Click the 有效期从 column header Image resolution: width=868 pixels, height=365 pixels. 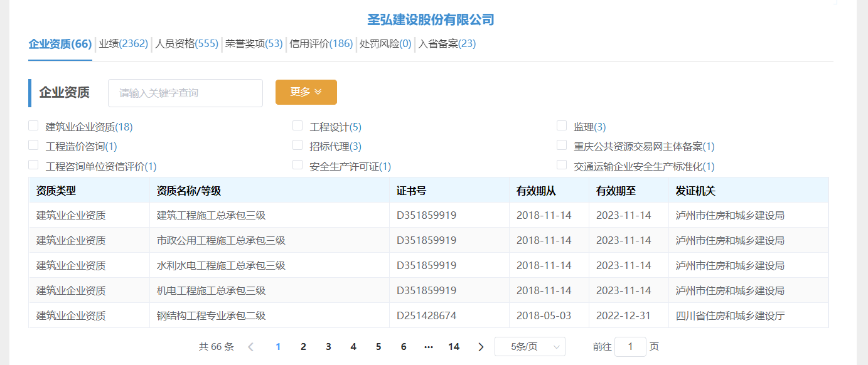click(x=549, y=190)
